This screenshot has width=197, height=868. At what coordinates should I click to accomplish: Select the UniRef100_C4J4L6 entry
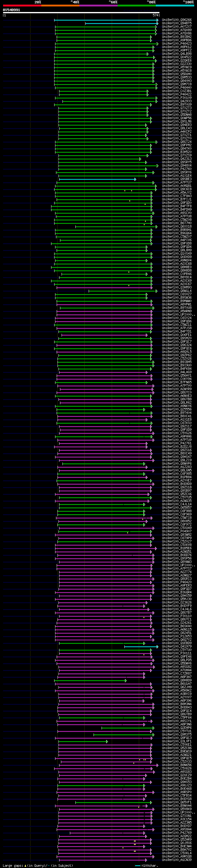pos(177,610)
